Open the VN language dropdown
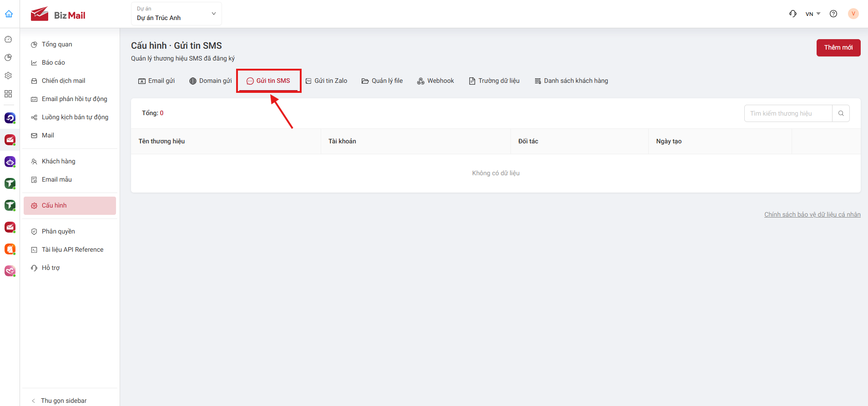 [x=812, y=14]
